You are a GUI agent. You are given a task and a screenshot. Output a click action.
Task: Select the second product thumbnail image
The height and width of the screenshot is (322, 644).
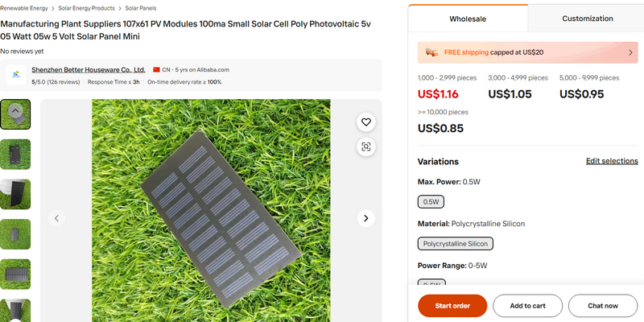(x=15, y=155)
